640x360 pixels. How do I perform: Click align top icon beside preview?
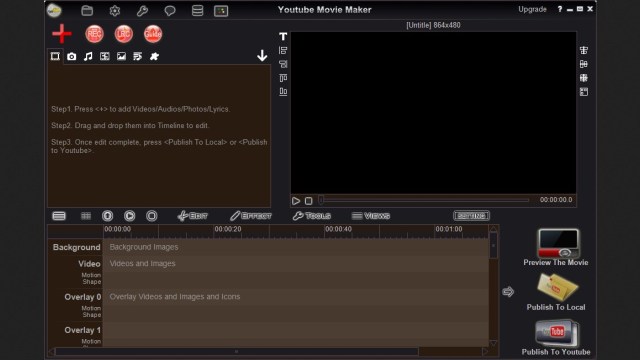(283, 78)
